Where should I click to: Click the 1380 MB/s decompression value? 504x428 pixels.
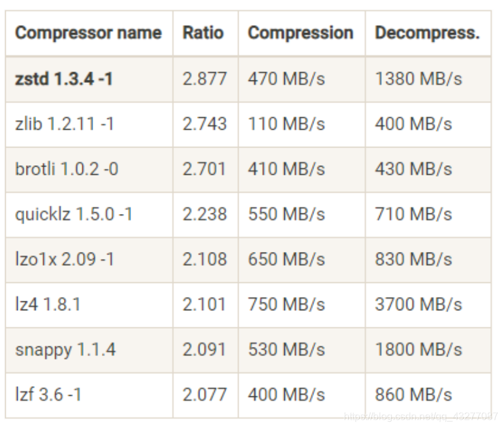[x=419, y=79]
